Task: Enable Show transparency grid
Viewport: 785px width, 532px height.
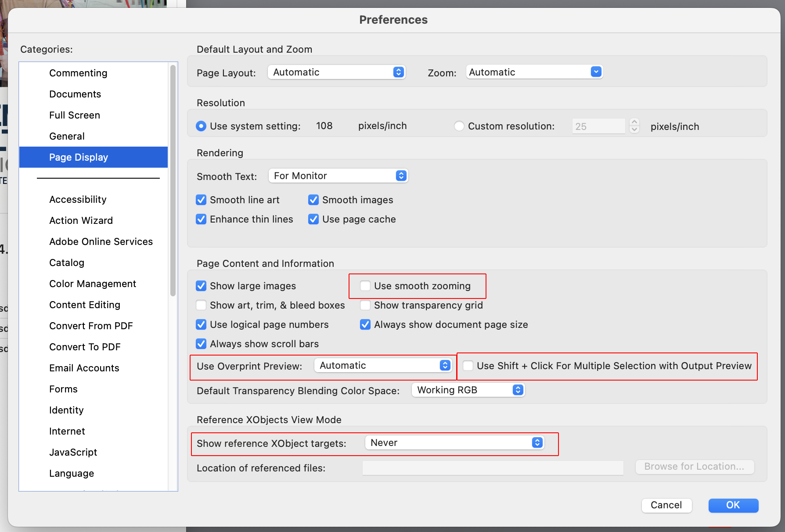Action: 365,305
